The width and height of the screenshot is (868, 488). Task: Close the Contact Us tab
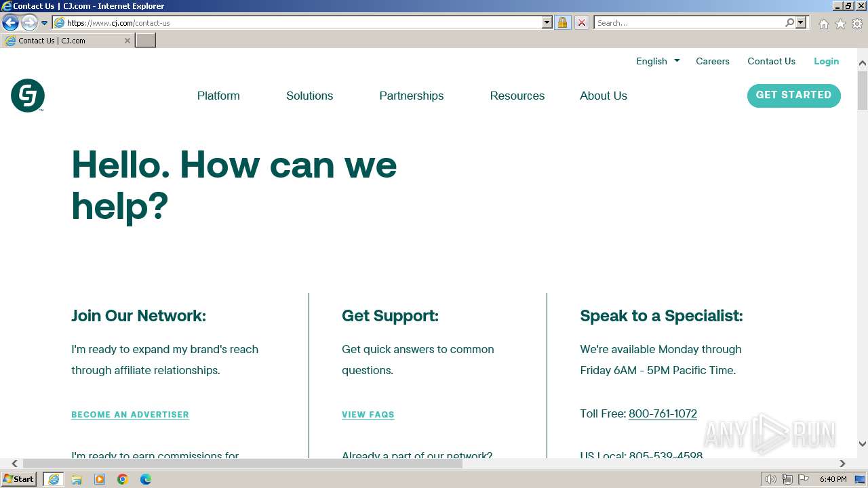point(127,41)
